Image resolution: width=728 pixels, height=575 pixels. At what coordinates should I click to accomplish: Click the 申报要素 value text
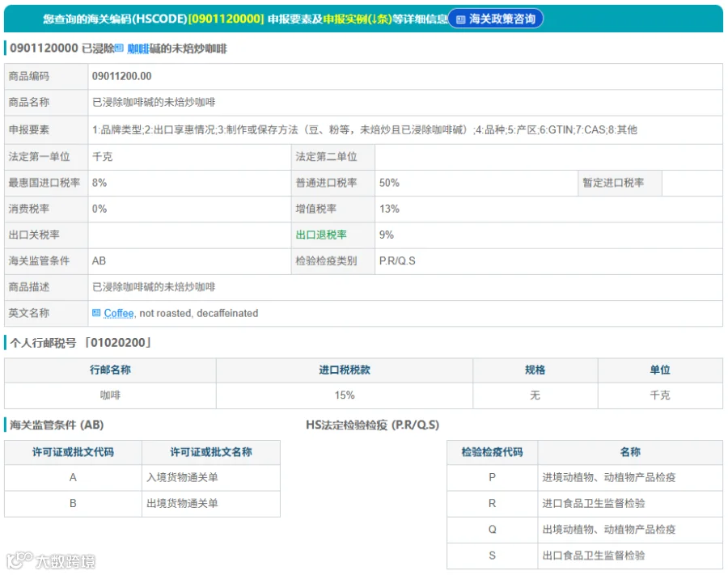tap(365, 130)
